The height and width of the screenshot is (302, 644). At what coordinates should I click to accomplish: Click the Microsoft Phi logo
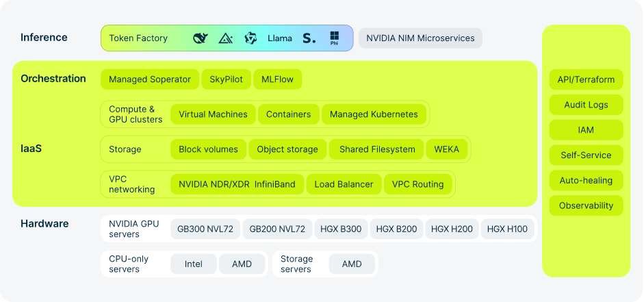(x=334, y=38)
